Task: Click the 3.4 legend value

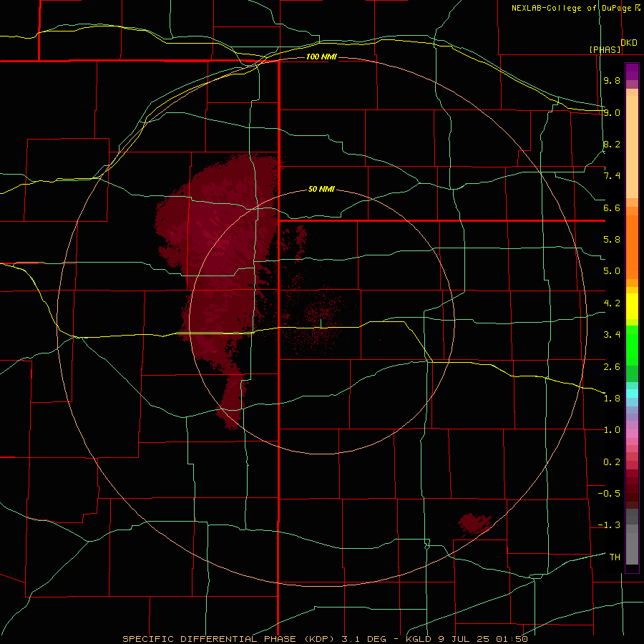Action: (x=612, y=335)
